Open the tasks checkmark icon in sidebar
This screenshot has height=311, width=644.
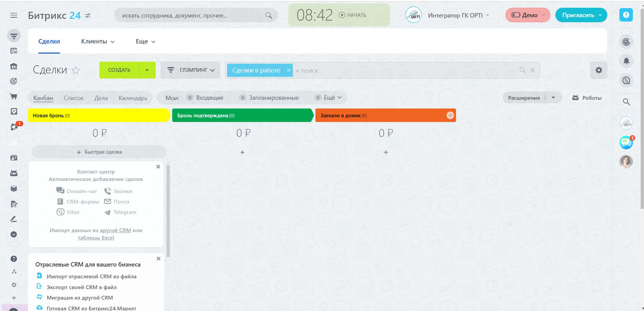point(14,111)
